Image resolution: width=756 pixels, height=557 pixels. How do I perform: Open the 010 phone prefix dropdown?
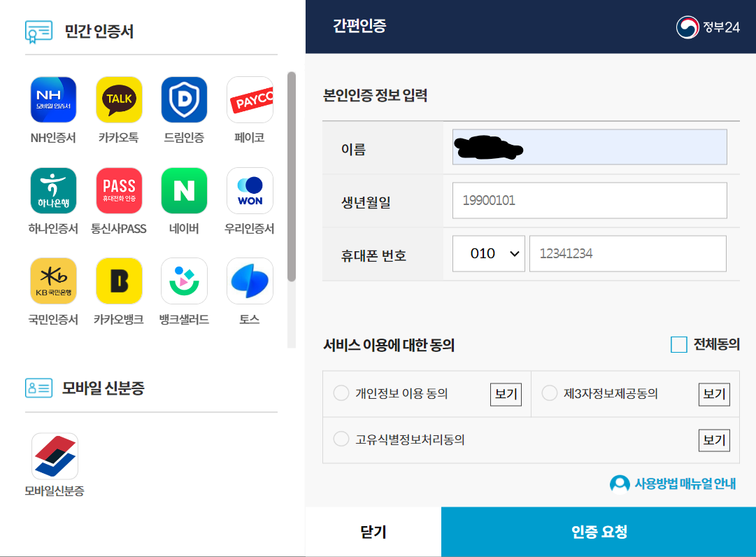click(488, 253)
